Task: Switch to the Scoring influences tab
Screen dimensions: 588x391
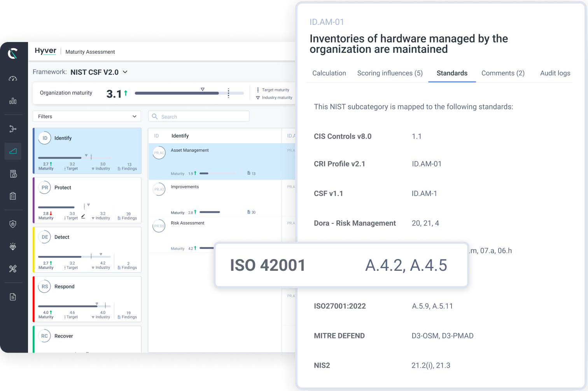Action: 390,73
